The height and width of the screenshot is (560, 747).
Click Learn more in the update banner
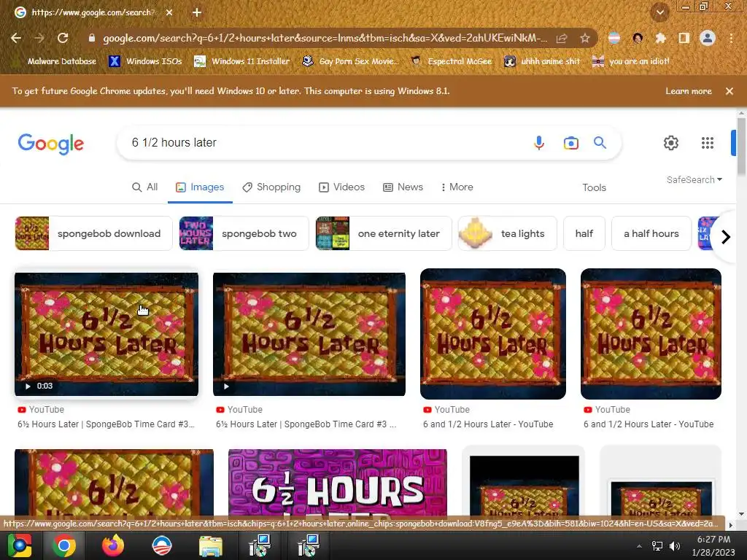click(x=689, y=91)
